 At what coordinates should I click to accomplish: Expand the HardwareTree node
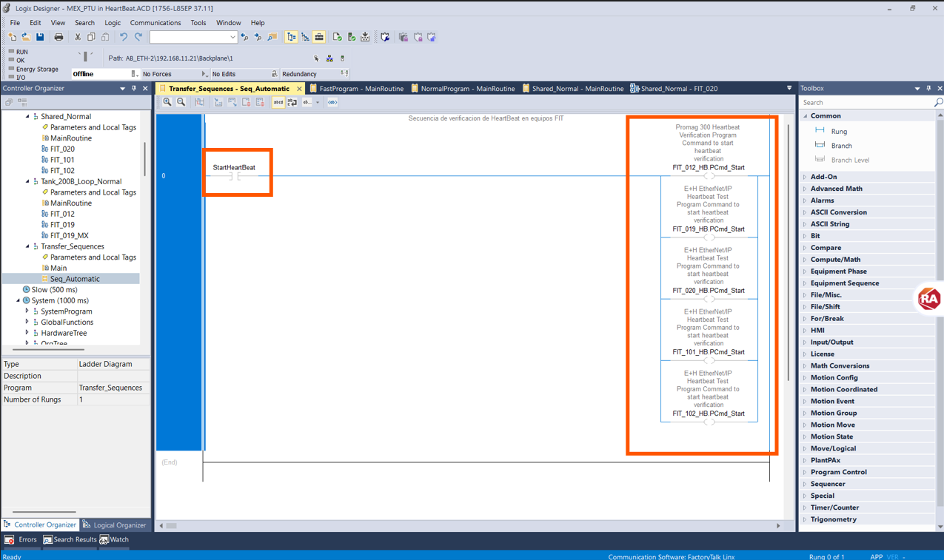pos(27,333)
